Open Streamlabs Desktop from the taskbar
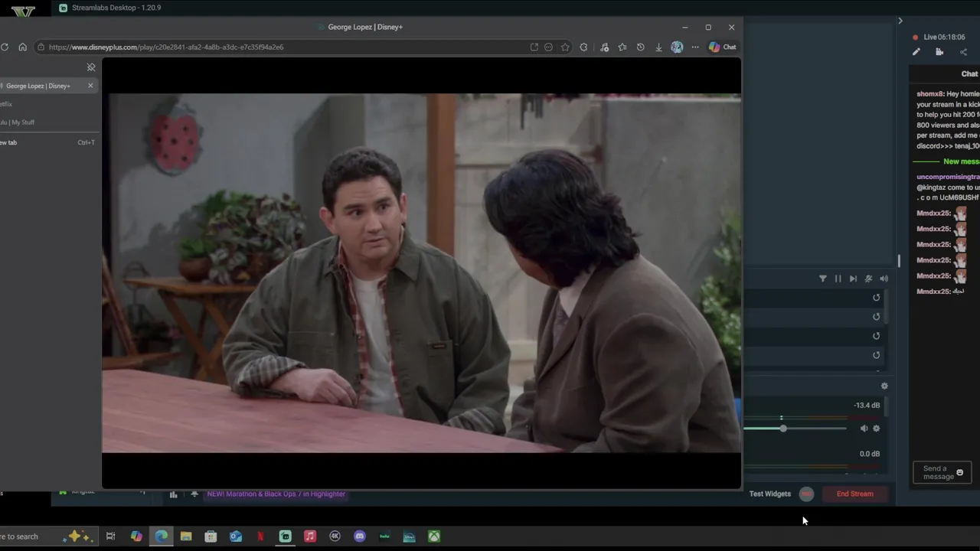 coord(286,536)
